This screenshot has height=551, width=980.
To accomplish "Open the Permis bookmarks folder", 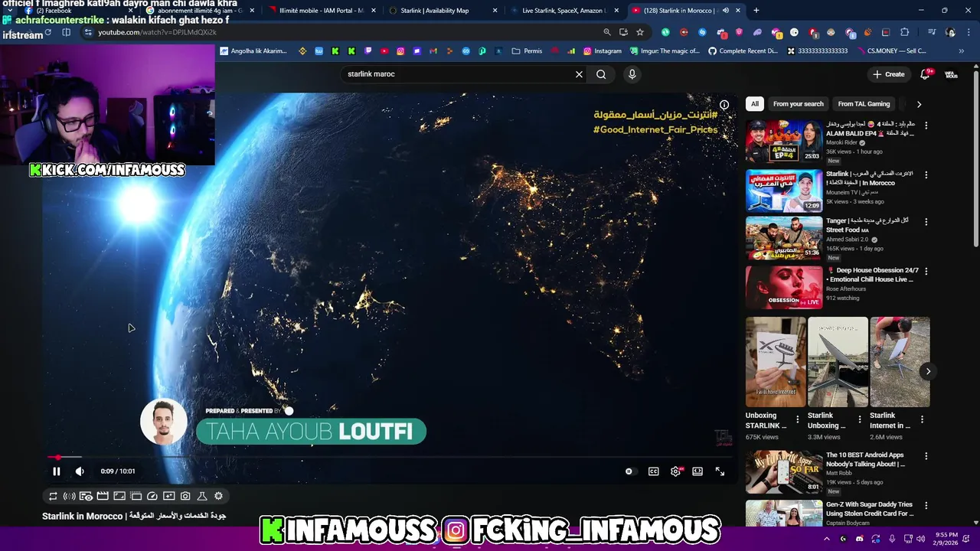I will (527, 51).
